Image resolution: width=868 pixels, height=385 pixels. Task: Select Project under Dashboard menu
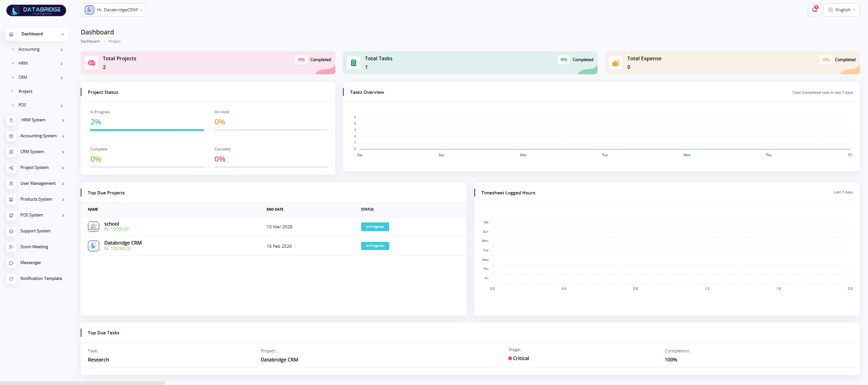click(25, 91)
